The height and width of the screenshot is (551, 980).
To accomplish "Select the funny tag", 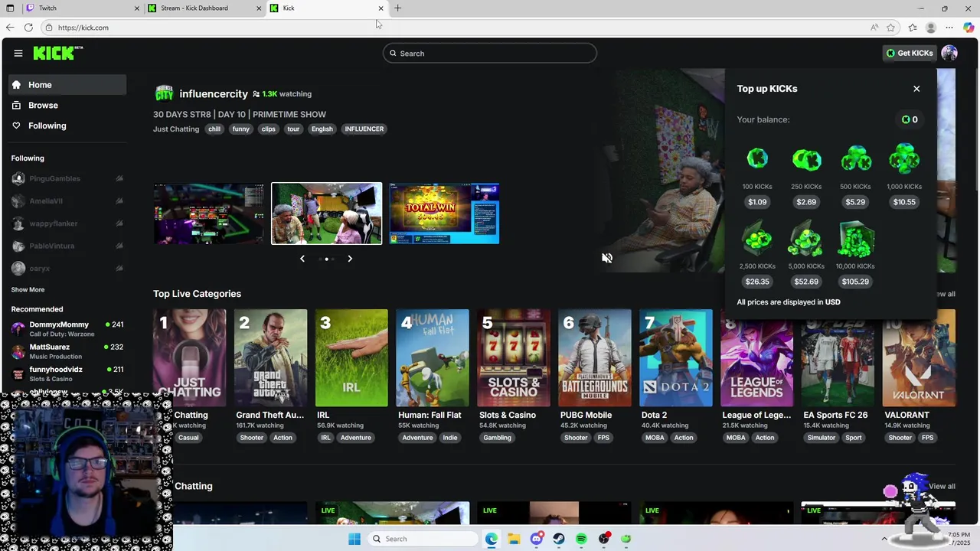I will point(241,129).
